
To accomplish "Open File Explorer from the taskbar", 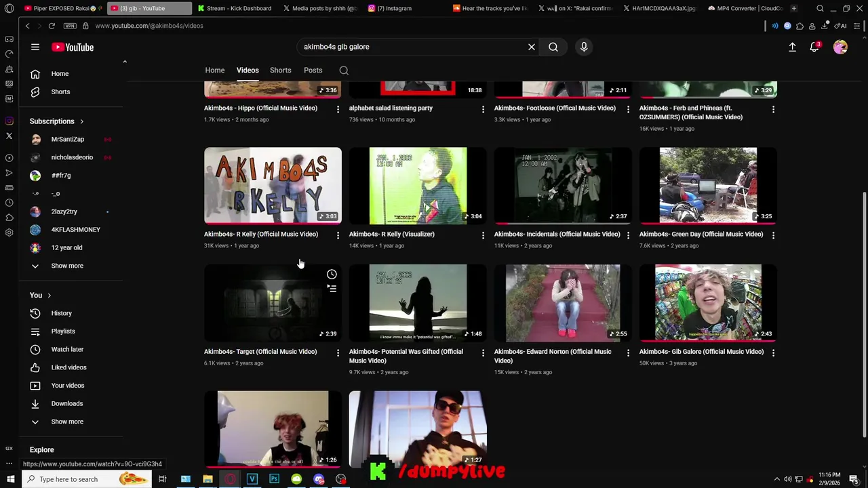I will click(208, 479).
